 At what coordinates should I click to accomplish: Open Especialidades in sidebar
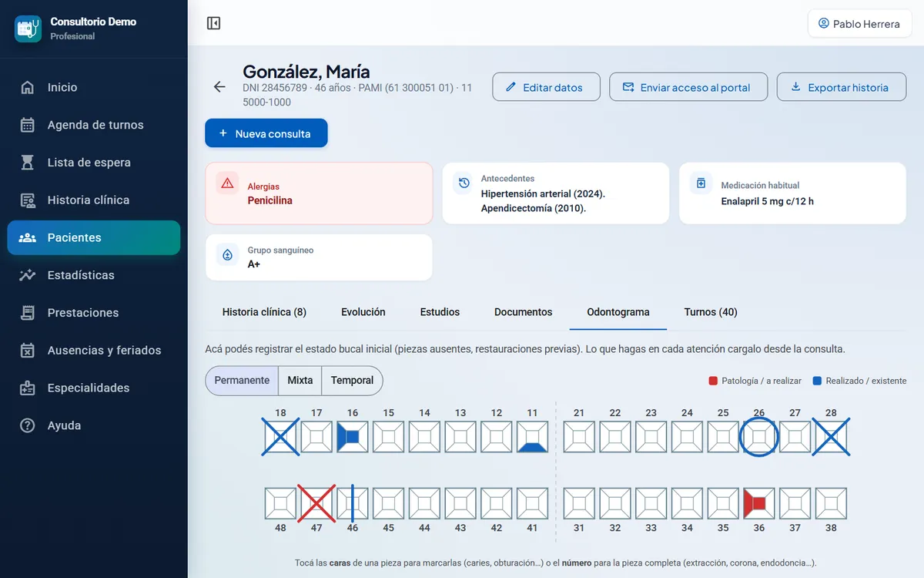[94, 388]
